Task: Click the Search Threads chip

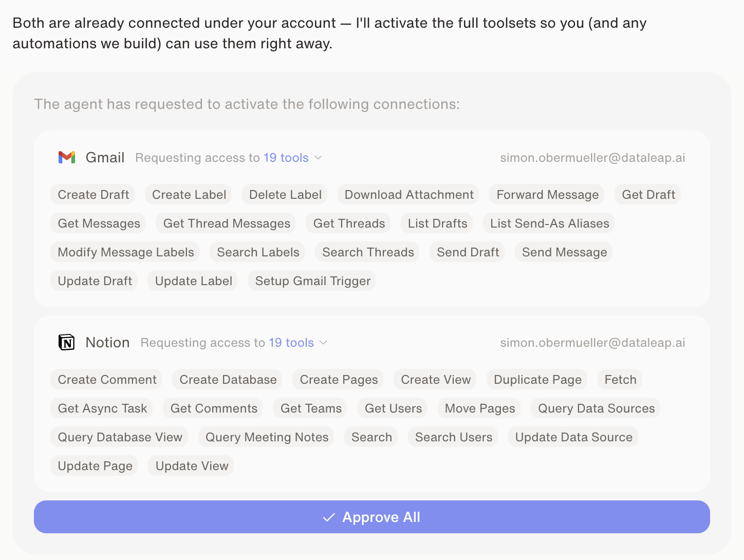Action: coord(367,252)
